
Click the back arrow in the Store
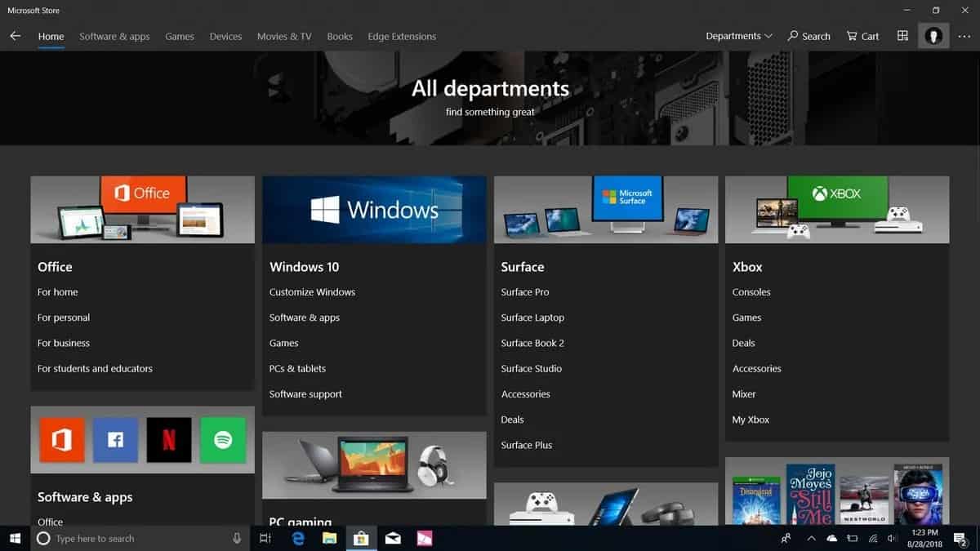(15, 36)
